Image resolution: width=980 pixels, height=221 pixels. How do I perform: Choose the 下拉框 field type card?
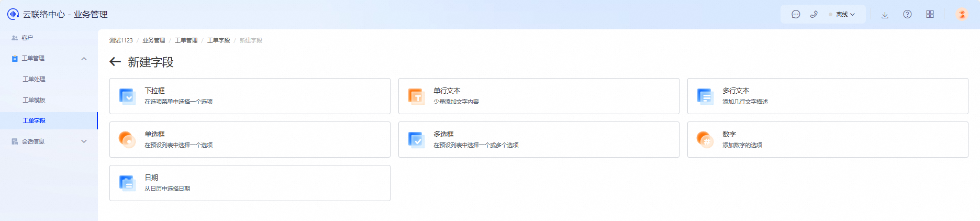click(250, 96)
